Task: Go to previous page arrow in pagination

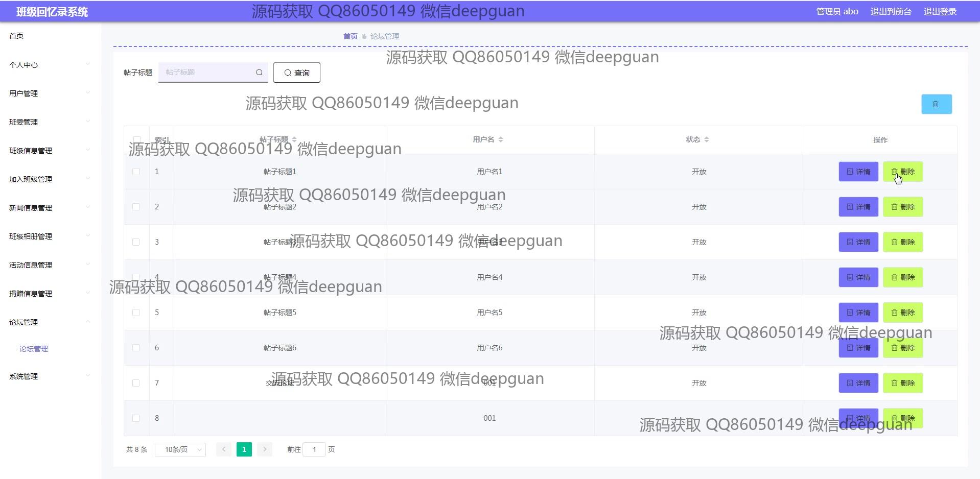Action: [223, 449]
